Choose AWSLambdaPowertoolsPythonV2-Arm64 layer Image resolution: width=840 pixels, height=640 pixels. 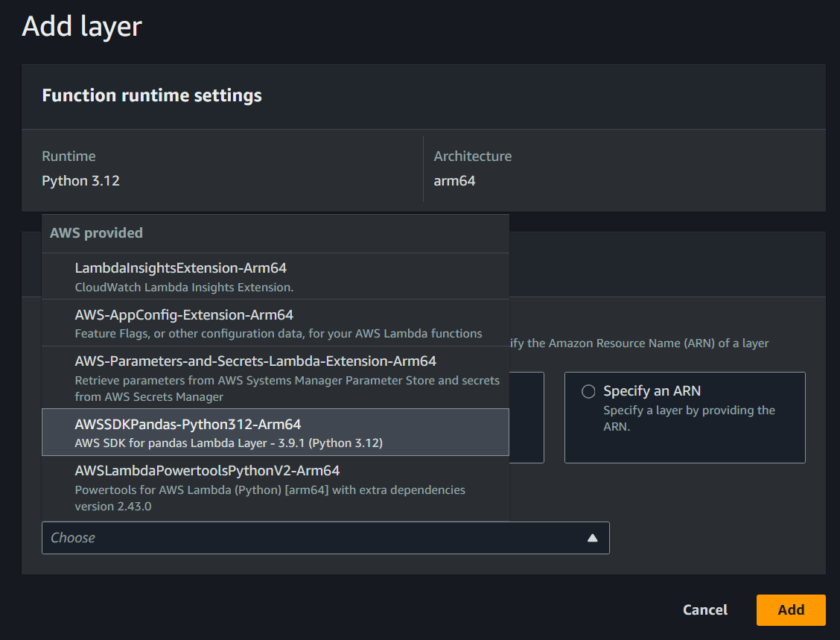[276, 488]
